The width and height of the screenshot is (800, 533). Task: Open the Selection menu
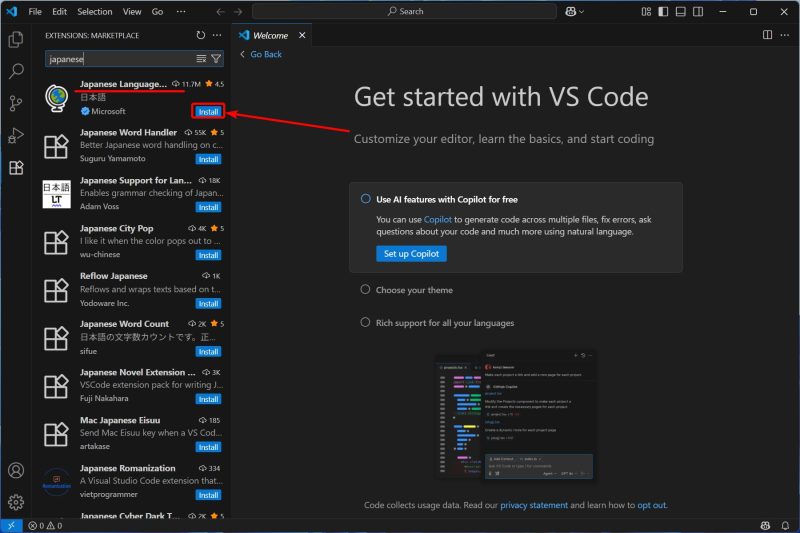click(x=95, y=11)
